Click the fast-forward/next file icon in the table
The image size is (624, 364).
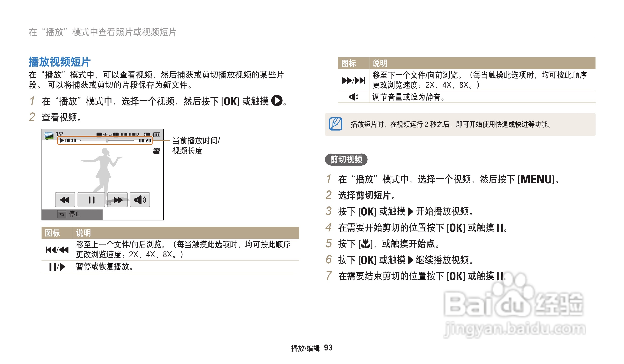tap(353, 81)
